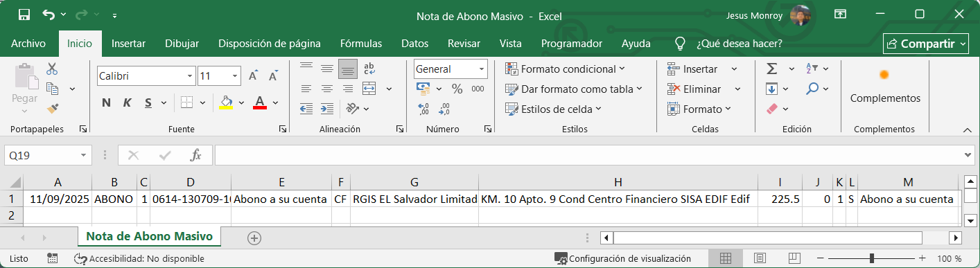Screen dimensions: 980x268
Task: Switch to the Datos tab
Action: (x=414, y=44)
